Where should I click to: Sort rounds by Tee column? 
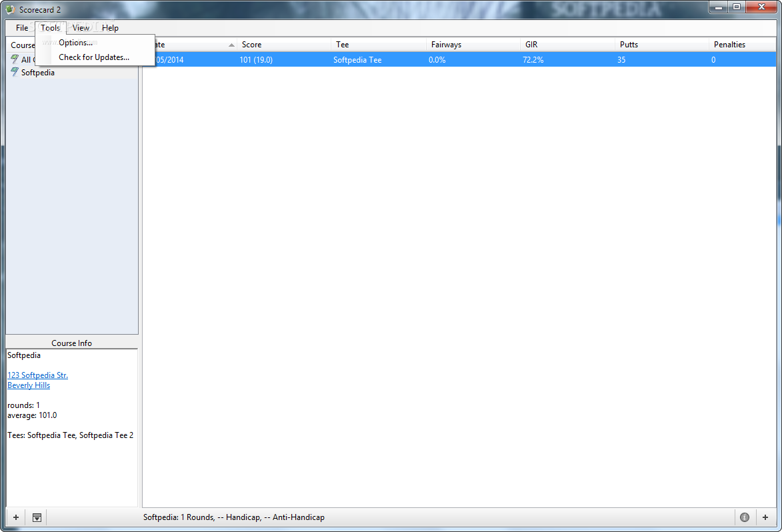point(378,45)
